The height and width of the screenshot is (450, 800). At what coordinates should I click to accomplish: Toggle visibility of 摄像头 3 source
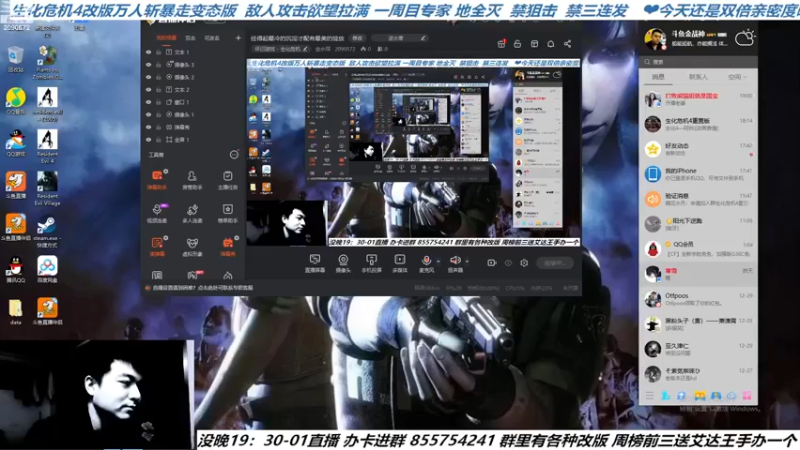click(x=148, y=65)
